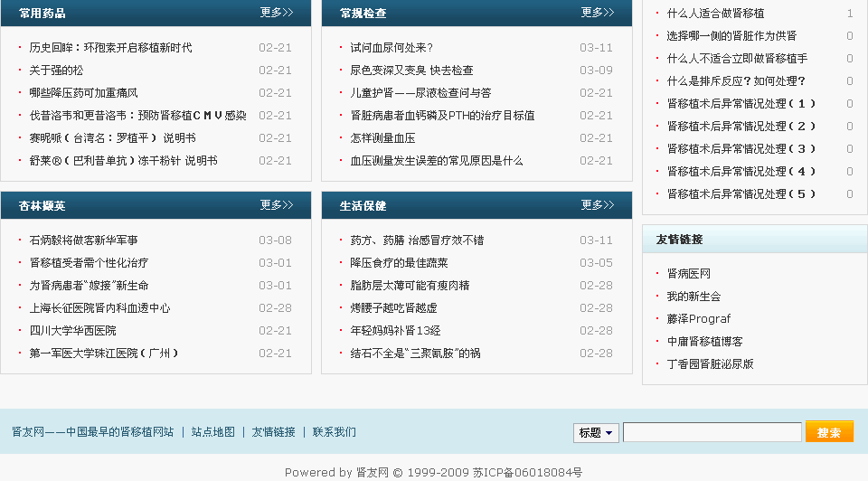The height and width of the screenshot is (481, 868).
Task: Open article 舒莱®（巴利昔单抗）冻干粉针 说明书
Action: [x=124, y=161]
